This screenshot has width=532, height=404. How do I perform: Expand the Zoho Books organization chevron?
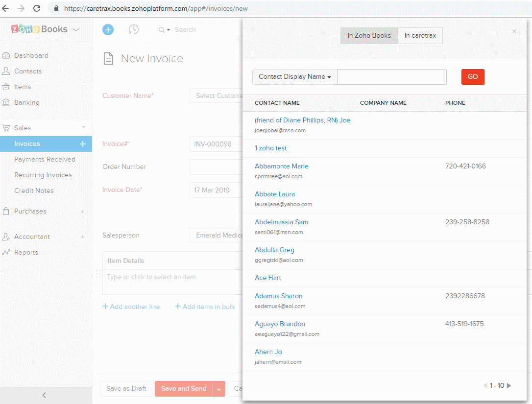point(76,29)
